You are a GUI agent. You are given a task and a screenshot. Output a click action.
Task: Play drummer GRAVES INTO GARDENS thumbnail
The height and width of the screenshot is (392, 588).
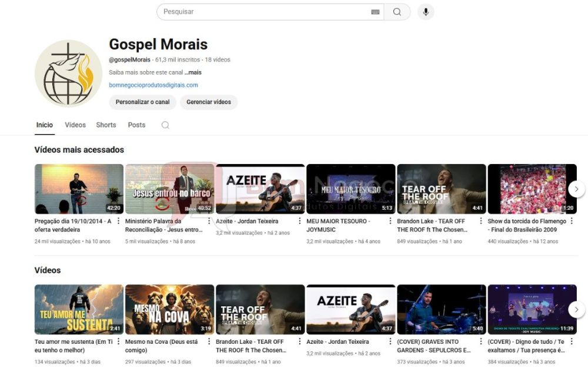pyautogui.click(x=442, y=310)
